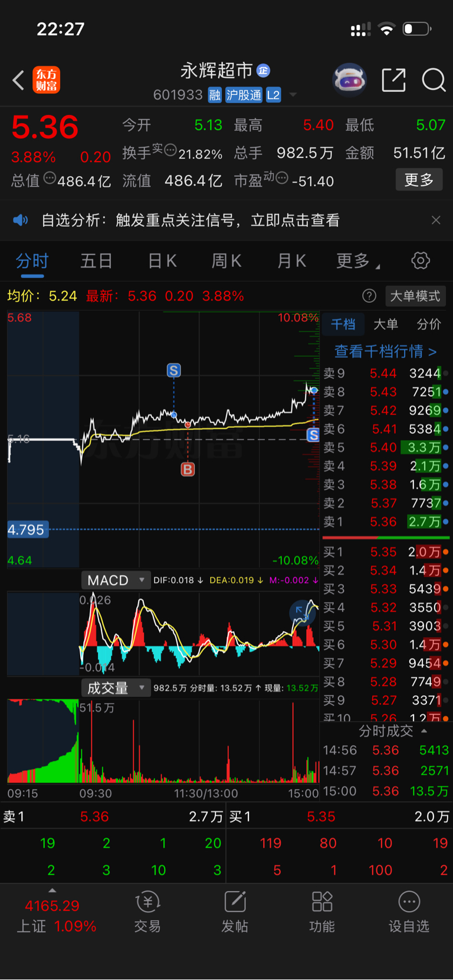
Task: Tap 市盈 动 info icon
Action: (x=282, y=177)
